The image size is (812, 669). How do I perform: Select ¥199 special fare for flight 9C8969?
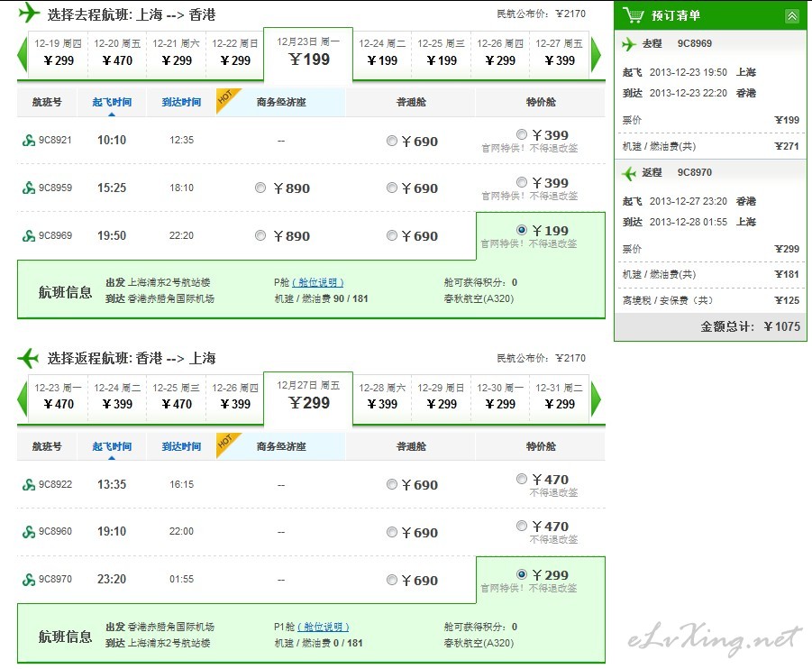522,230
